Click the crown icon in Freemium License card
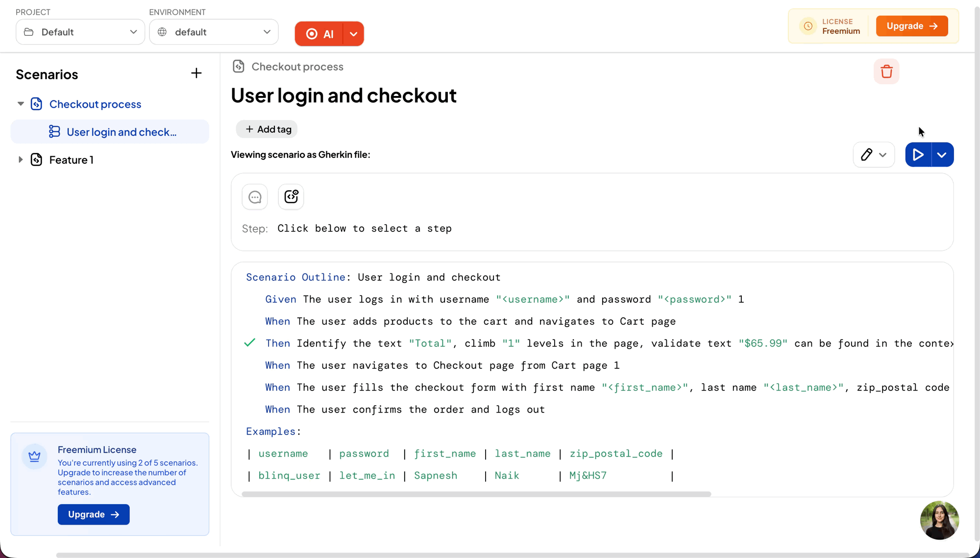Screen dimensions: 980x558 pos(34,457)
